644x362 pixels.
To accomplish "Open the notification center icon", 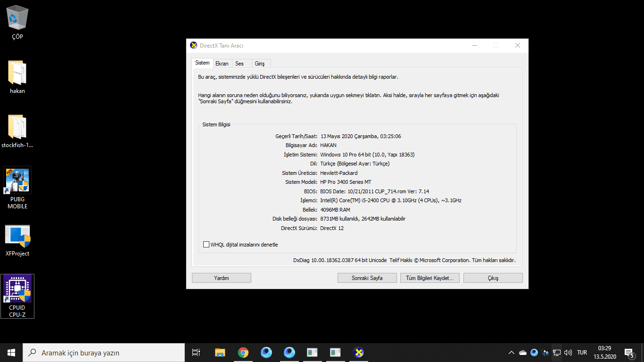I will point(628,353).
